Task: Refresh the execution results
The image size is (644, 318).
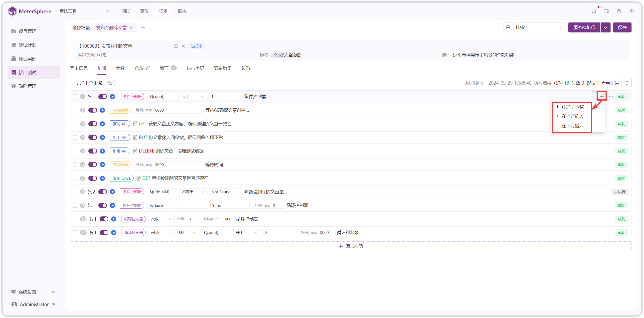Action: click(x=627, y=83)
